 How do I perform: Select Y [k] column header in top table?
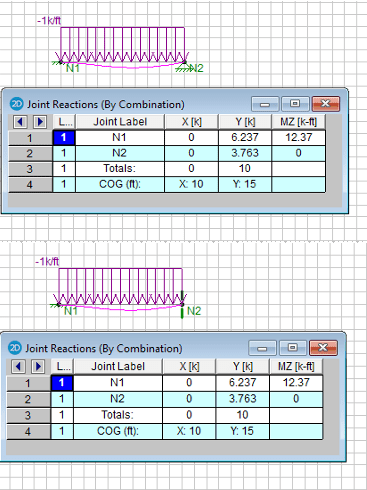[x=245, y=122]
